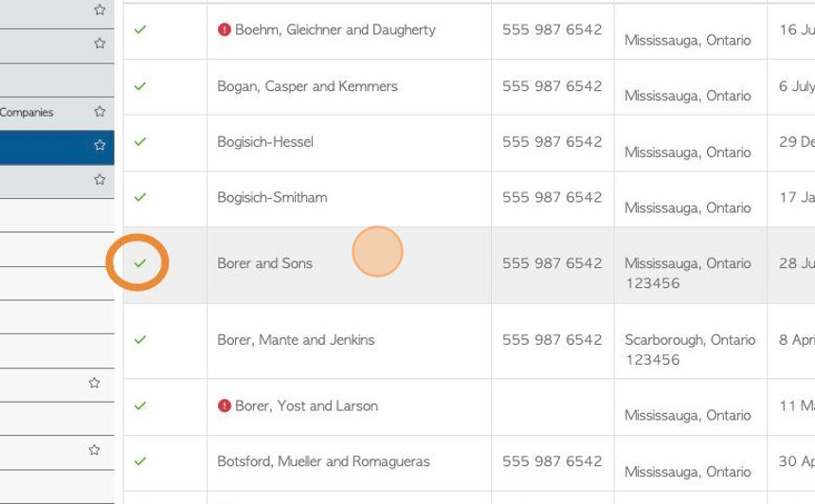Open the Bogisich-Smitham company record
Screen dimensions: 815x504
272,197
